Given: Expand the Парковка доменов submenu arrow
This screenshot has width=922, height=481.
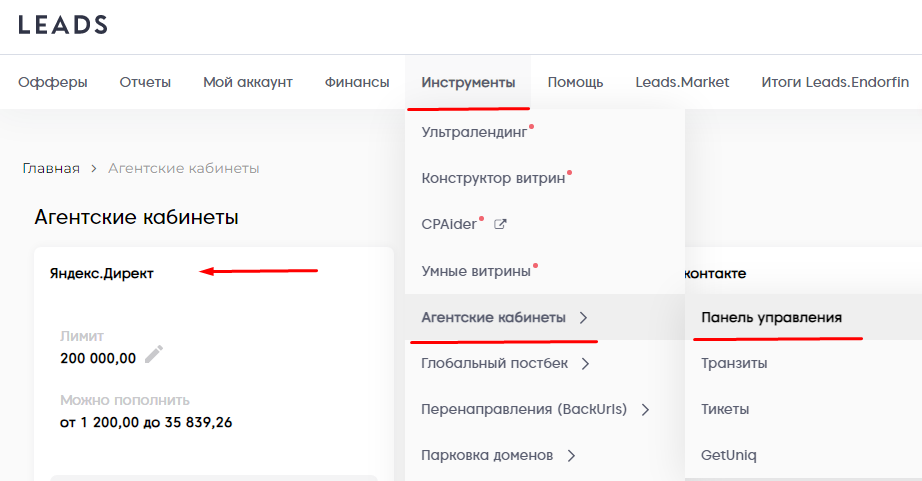Looking at the screenshot, I should click(571, 456).
